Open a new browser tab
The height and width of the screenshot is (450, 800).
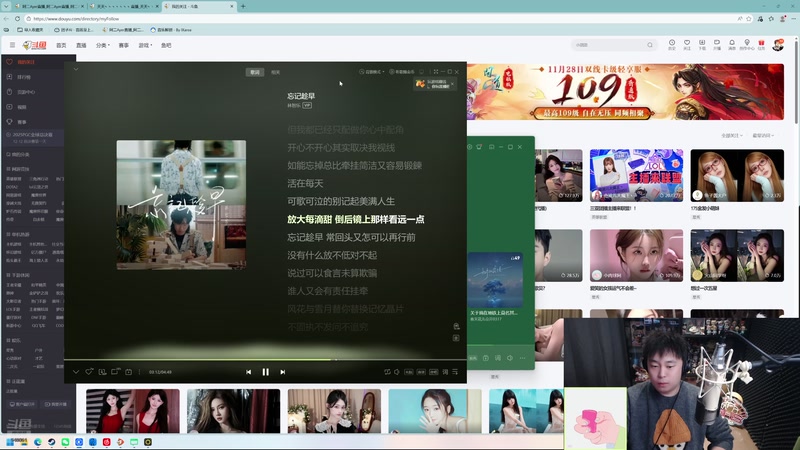point(243,6)
